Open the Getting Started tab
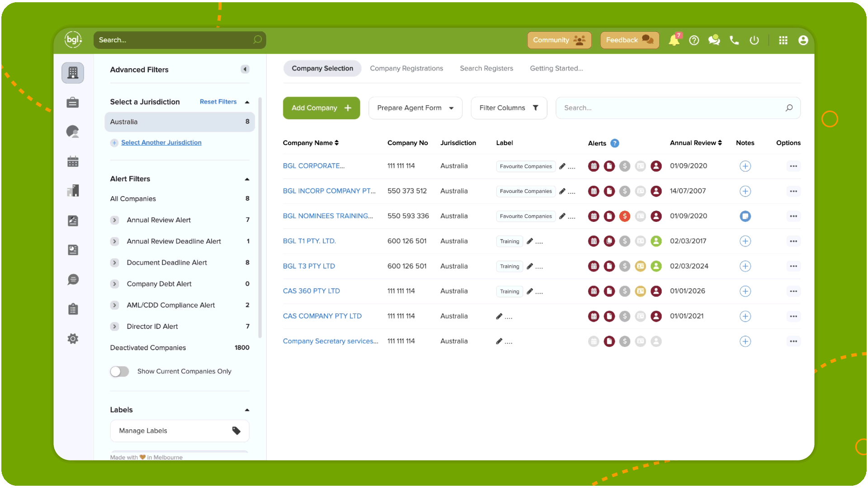The width and height of the screenshot is (868, 488). coord(557,68)
